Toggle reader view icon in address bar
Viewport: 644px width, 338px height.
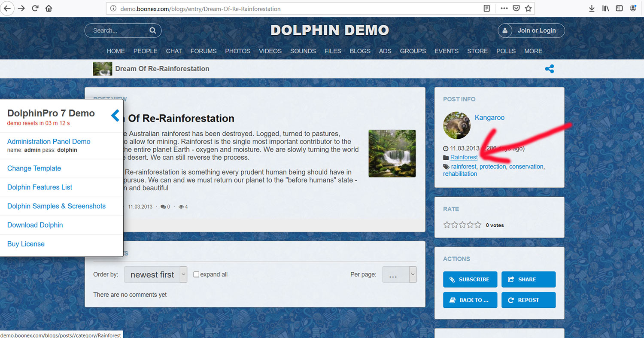486,8
